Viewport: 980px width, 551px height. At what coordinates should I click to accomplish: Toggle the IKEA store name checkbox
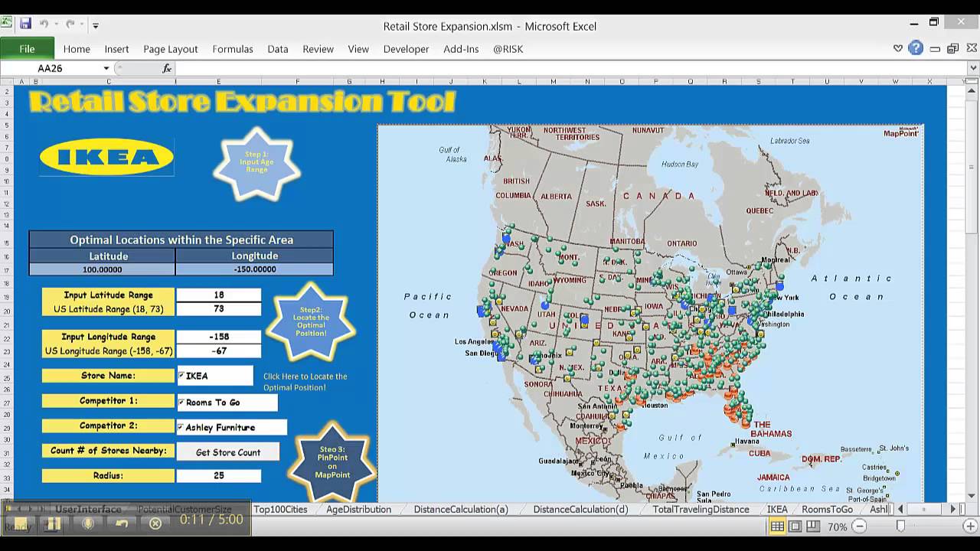coord(181,375)
